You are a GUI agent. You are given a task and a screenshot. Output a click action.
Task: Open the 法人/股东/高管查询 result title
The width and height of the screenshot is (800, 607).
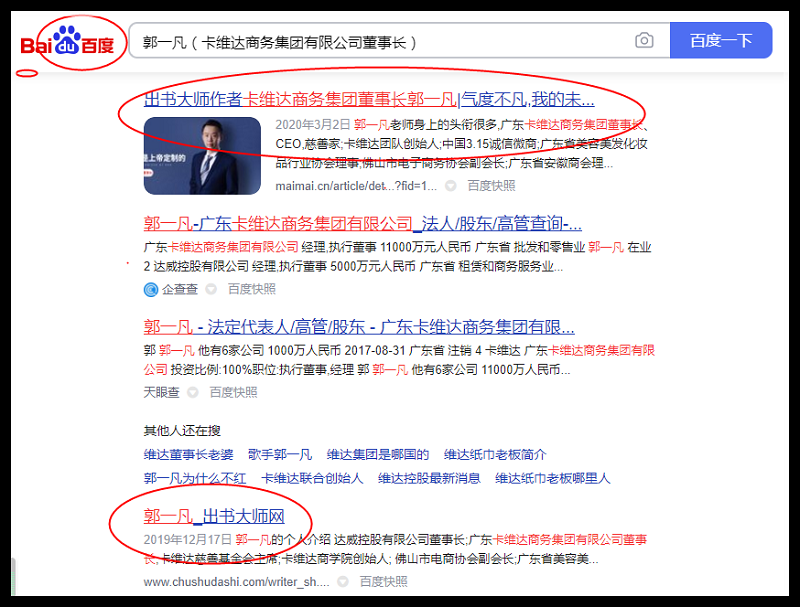363,223
